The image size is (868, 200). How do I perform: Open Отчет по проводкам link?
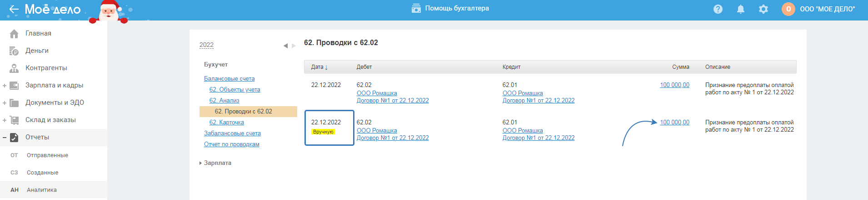pos(231,144)
